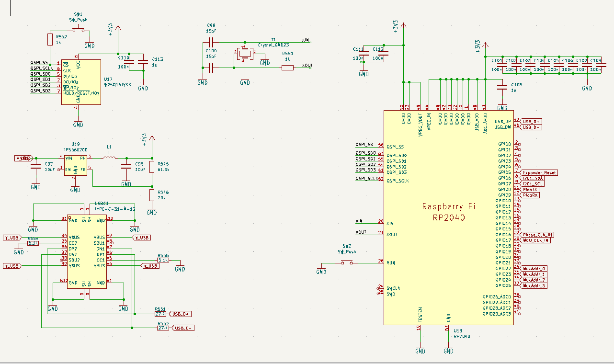Click the USB_D+ hierarchical label
The width and height of the screenshot is (614, 364).
point(181,314)
